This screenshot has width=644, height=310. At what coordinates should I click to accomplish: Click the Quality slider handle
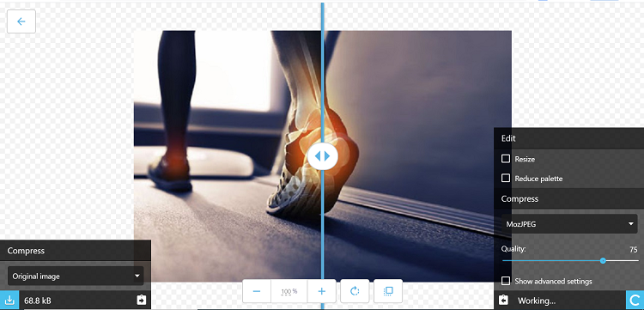[x=603, y=261]
